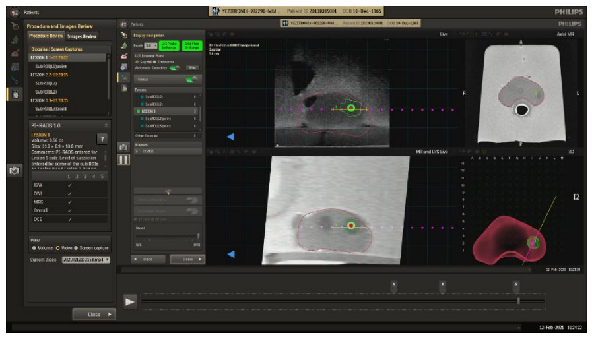Click timeline marker 2
Screen dimensions: 596x364
click(x=442, y=287)
